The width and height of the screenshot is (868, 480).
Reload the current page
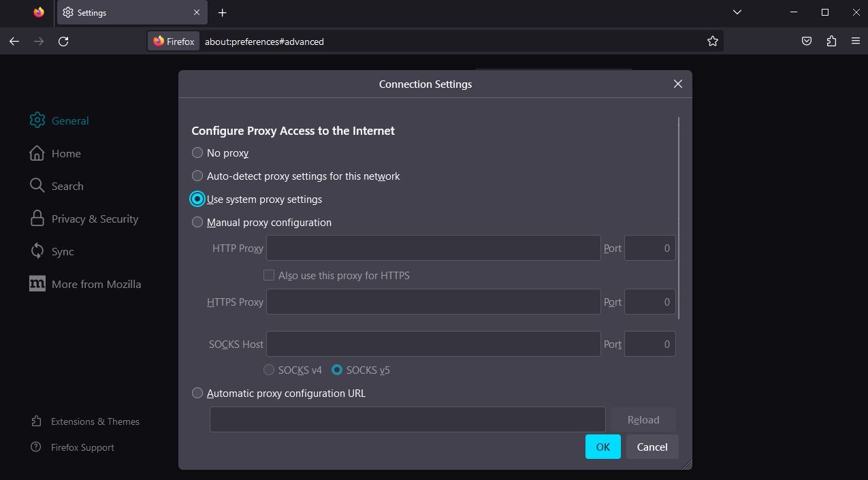coord(63,42)
